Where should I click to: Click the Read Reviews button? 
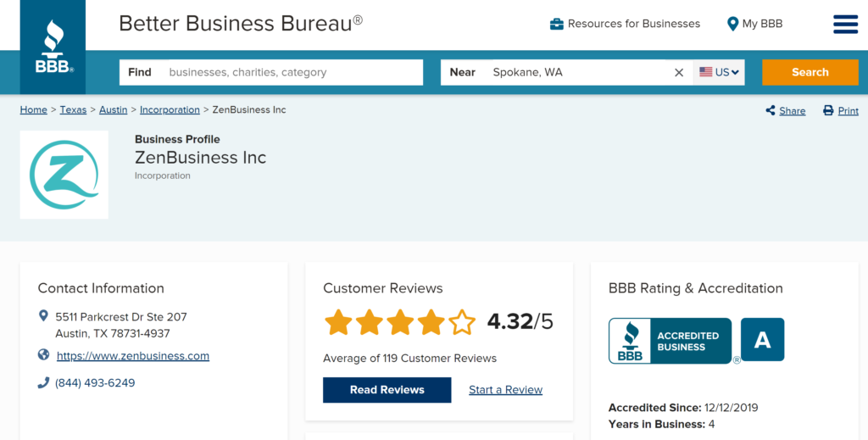(387, 390)
